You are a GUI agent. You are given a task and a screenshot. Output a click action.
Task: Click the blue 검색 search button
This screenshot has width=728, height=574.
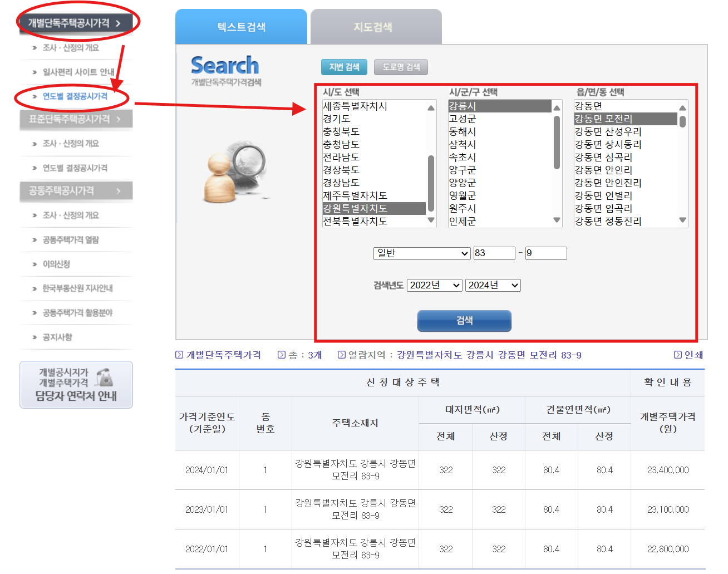464,321
